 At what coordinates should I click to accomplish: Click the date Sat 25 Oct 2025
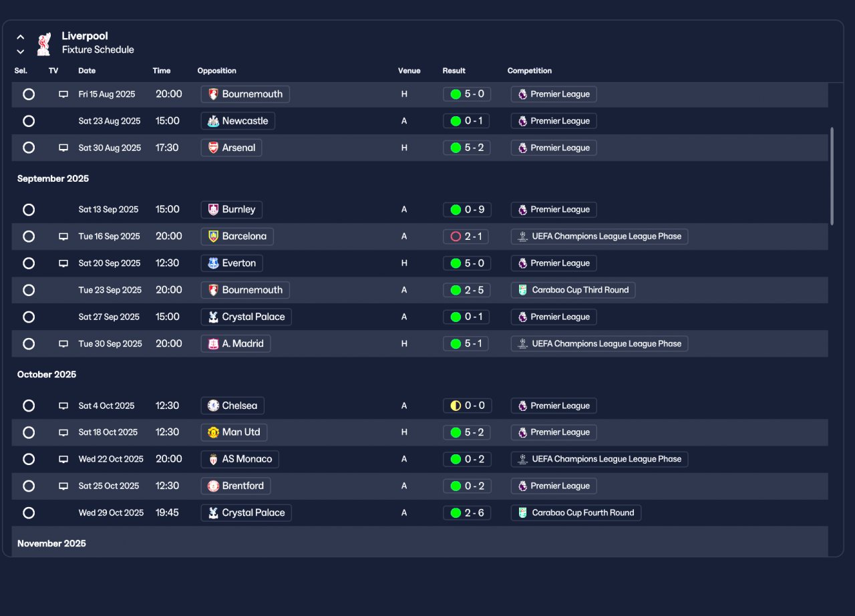coord(109,486)
